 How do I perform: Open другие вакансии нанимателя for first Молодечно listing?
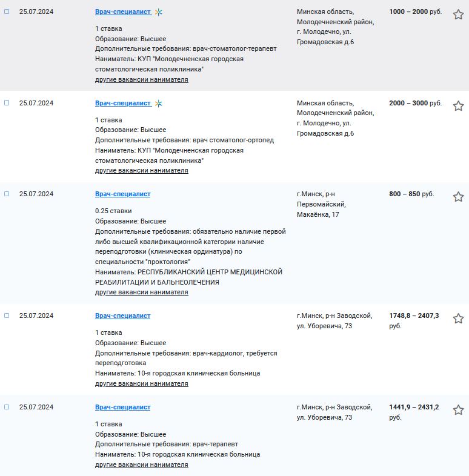[x=142, y=79]
